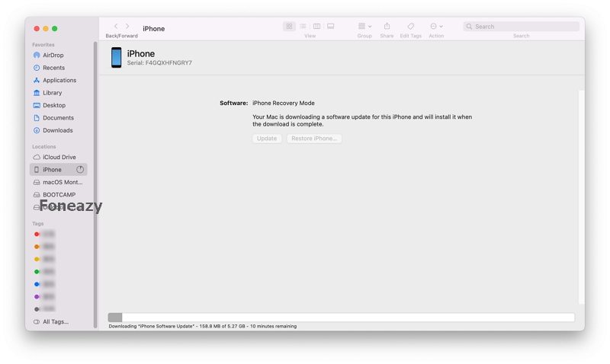Click the iPhone sync progress icon in the sidebar

click(x=80, y=169)
